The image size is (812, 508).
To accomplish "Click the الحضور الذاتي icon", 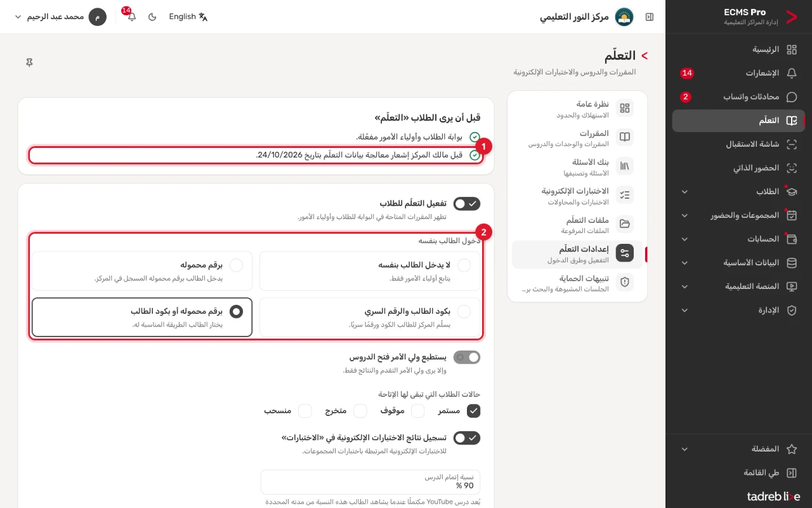I will coord(792,168).
